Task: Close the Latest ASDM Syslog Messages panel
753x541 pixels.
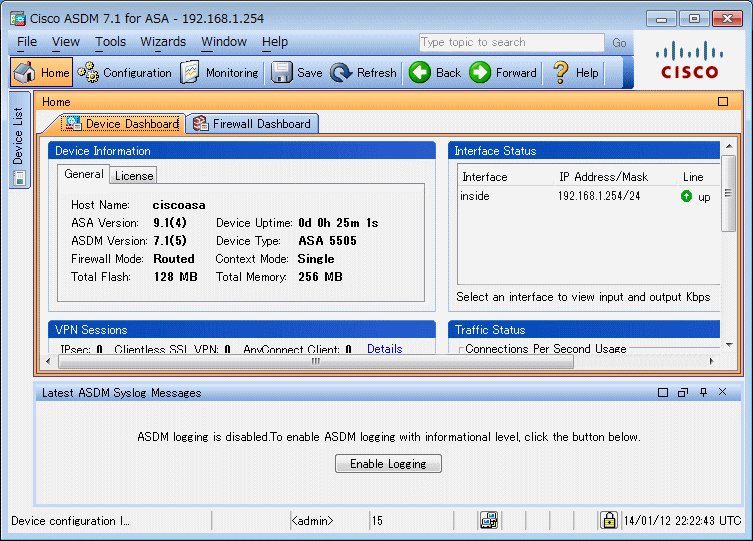Action: coord(722,392)
